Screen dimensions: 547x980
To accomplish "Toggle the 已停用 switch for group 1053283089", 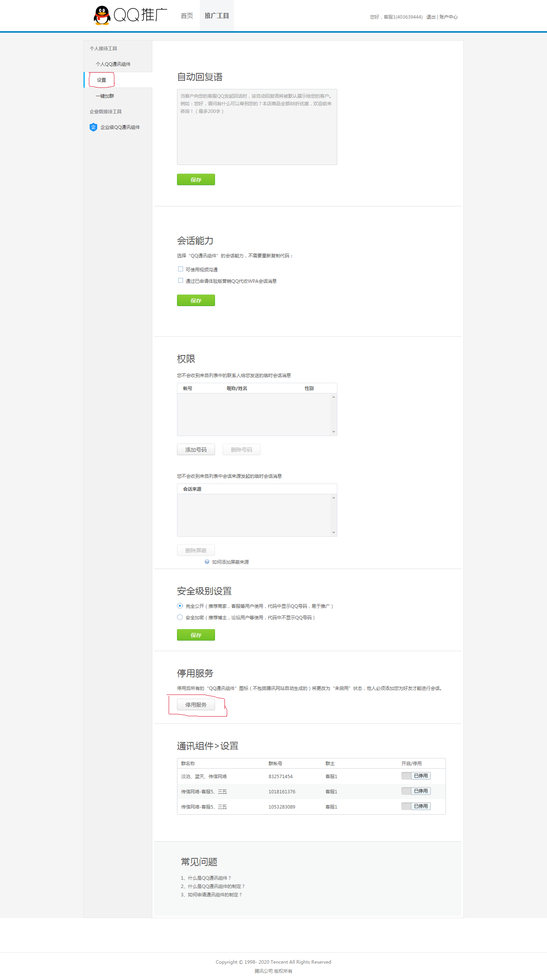I will click(416, 806).
